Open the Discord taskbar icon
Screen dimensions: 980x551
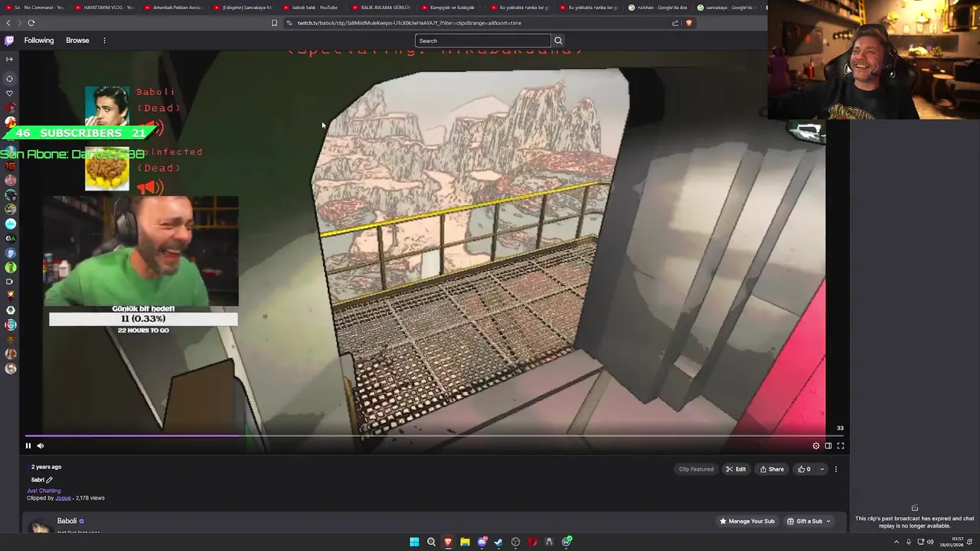coord(482,542)
